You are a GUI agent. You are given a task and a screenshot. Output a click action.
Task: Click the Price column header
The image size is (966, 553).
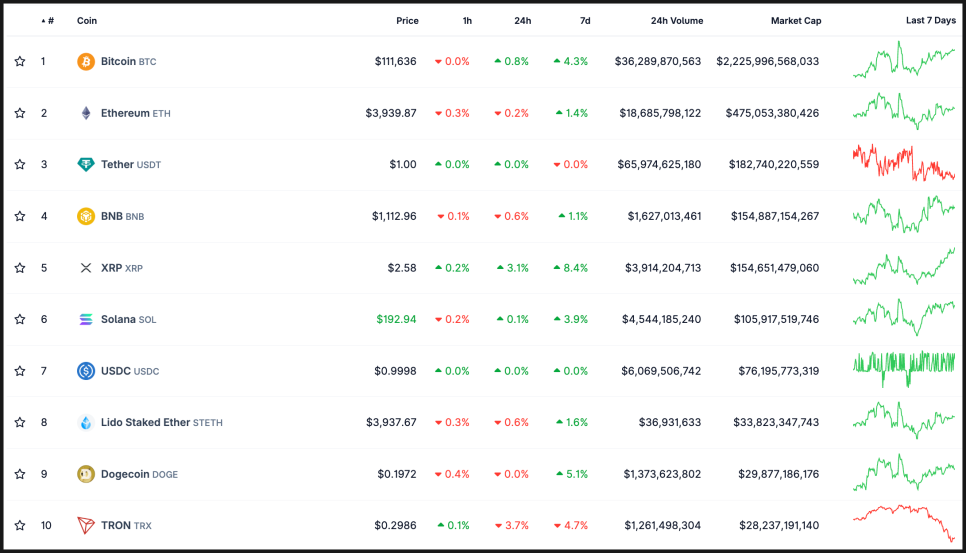coord(407,21)
